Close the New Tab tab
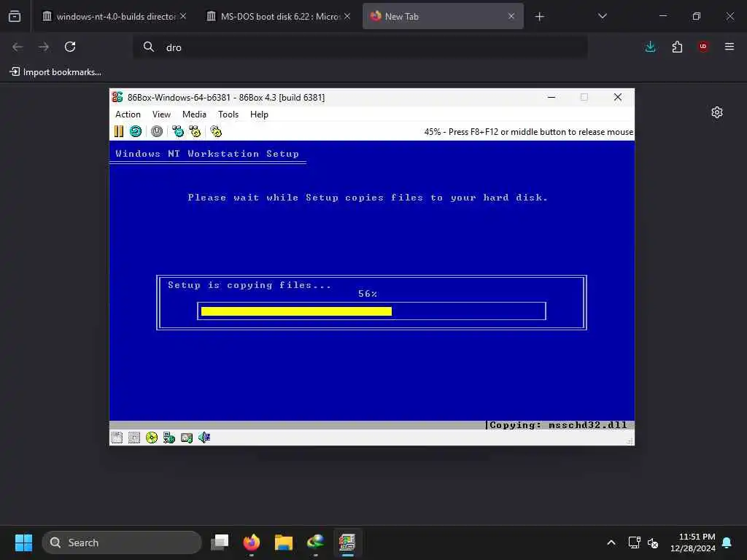747x560 pixels. [x=511, y=16]
